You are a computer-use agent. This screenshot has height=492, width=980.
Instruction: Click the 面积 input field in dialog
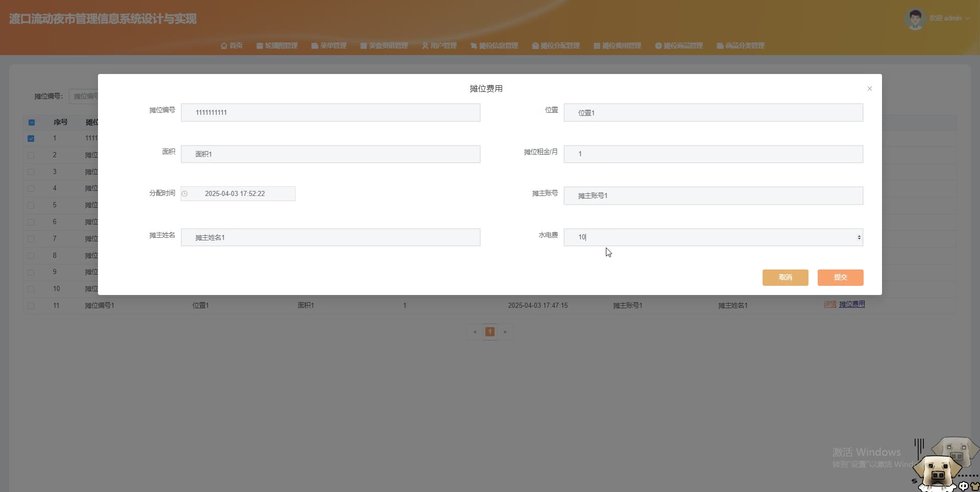pos(330,154)
